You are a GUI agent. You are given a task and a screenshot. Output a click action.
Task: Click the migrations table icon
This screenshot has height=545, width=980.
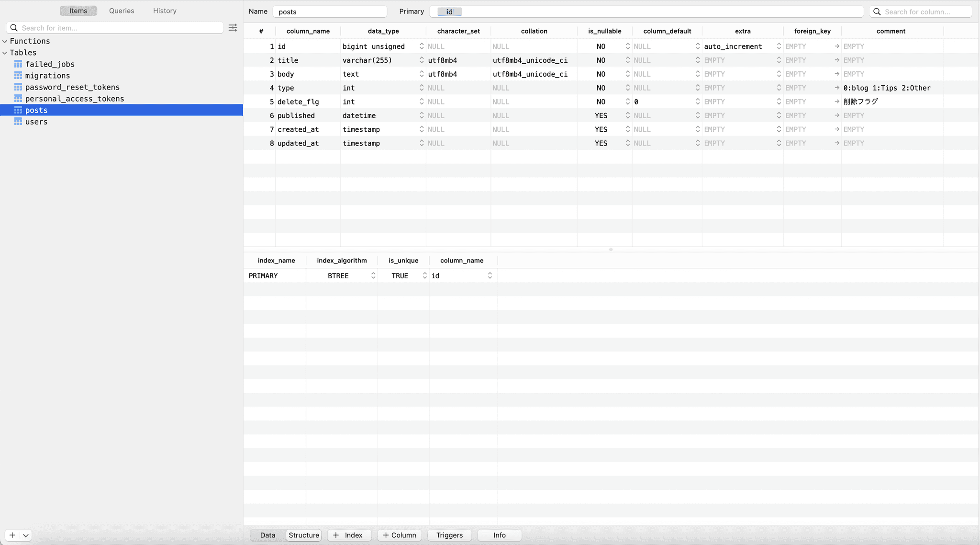coord(18,76)
